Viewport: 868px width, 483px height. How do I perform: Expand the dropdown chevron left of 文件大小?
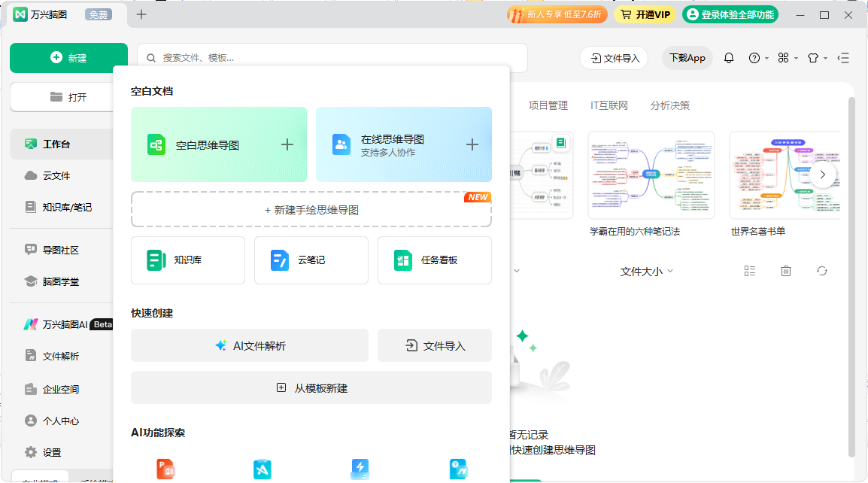[517, 271]
